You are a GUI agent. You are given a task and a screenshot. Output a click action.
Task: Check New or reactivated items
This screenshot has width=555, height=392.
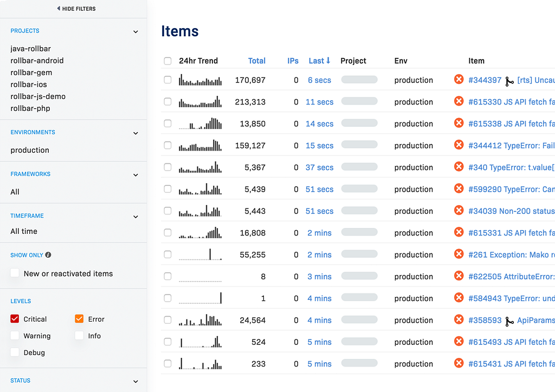(x=15, y=273)
